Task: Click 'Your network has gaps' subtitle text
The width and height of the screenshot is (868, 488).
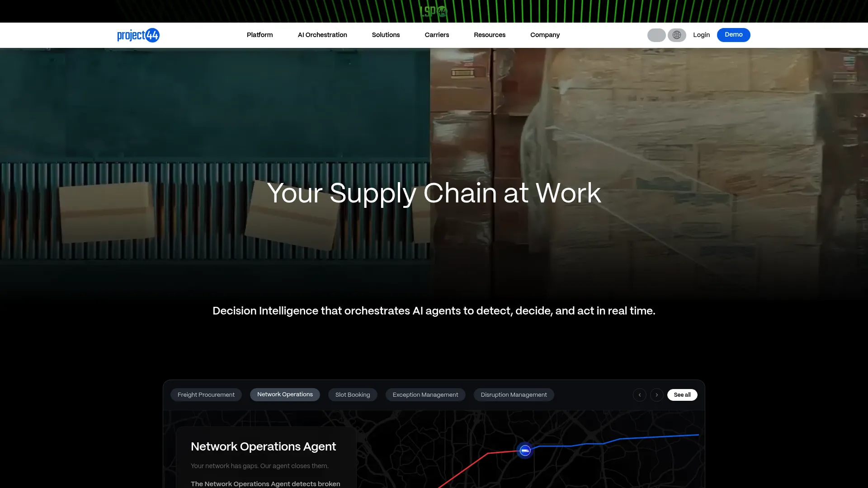Action: pos(259,466)
